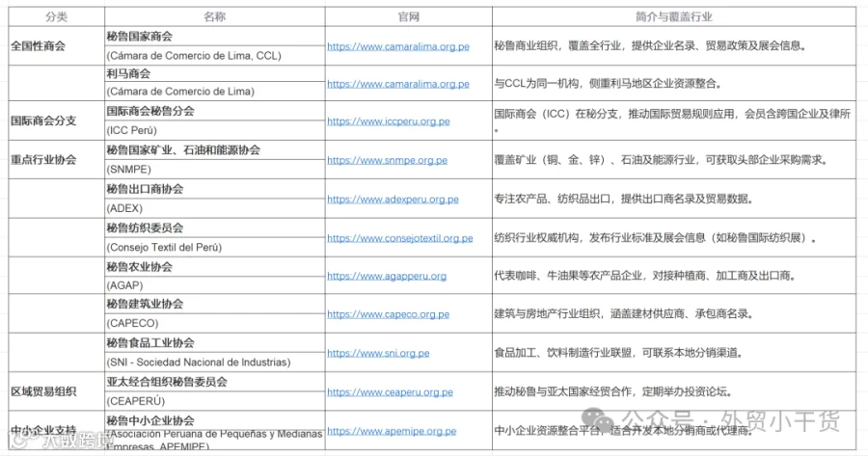Screen dimensions: 868x456
Task: Open the www.agapperu.org link
Action: click(387, 276)
